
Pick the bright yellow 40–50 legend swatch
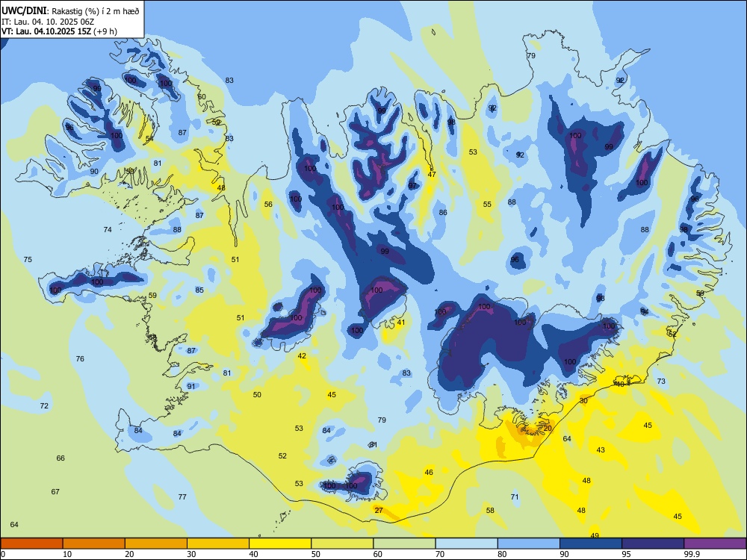tap(280, 544)
